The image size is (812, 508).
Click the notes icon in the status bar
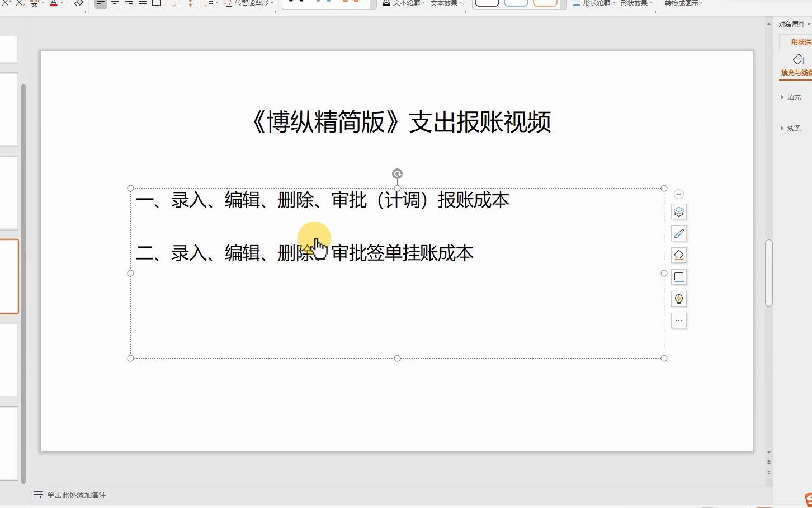coord(38,495)
